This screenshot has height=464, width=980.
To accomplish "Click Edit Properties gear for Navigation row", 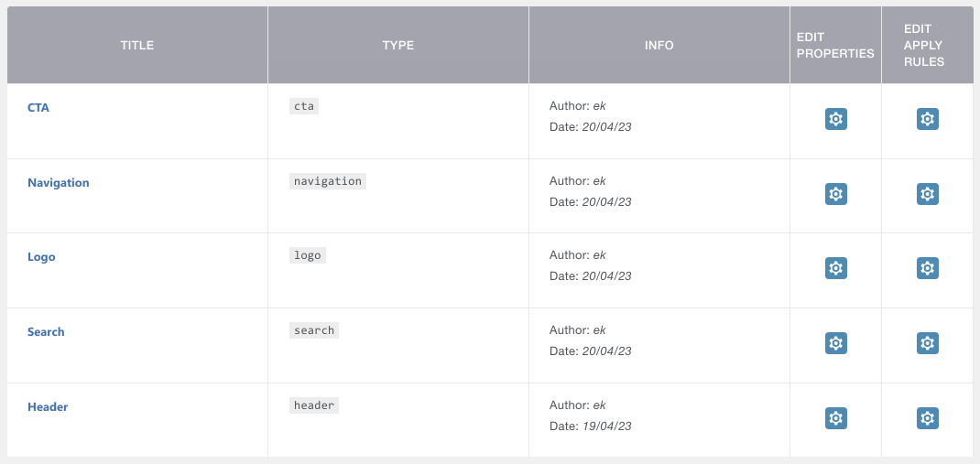I will click(835, 194).
